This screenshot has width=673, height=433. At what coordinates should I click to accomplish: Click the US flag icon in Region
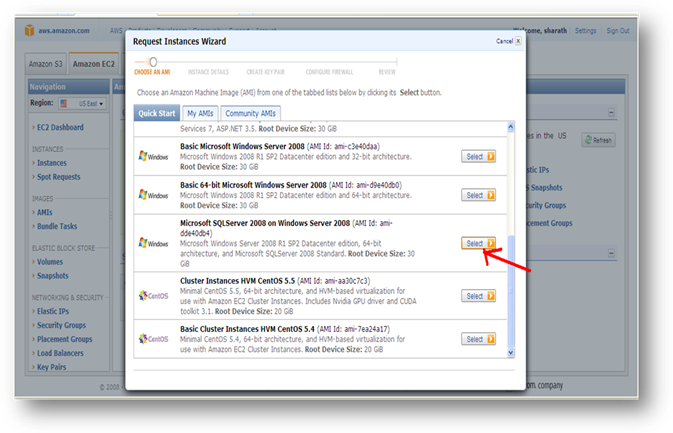tap(64, 103)
